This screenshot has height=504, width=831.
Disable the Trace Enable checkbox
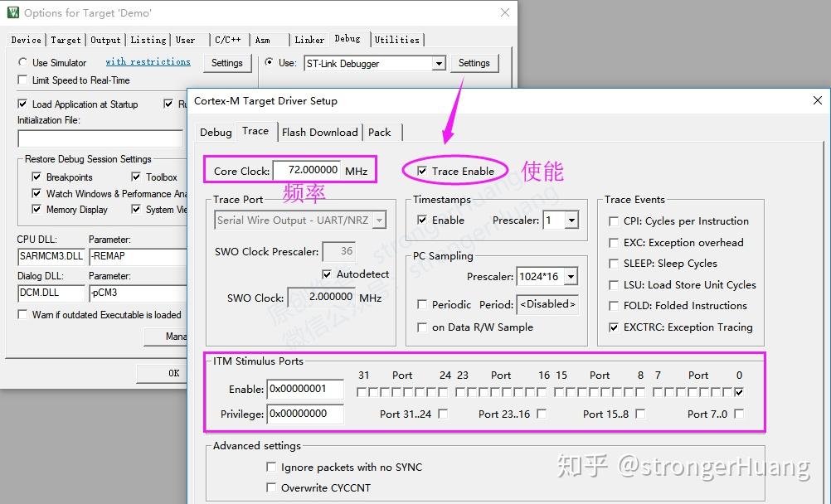pos(423,169)
